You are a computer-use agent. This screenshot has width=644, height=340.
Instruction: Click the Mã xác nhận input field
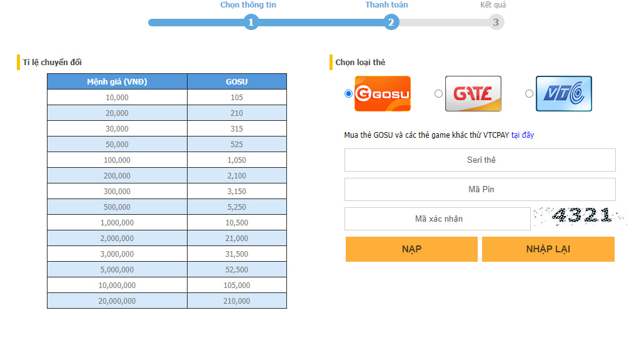pos(438,219)
